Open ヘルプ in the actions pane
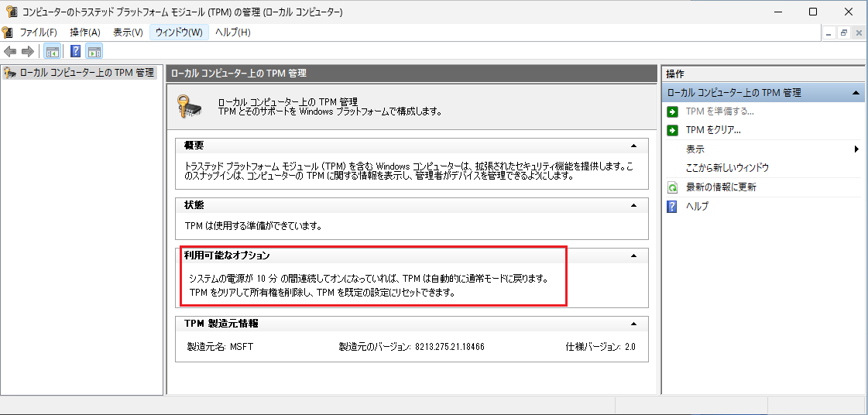868x415 pixels. 698,207
